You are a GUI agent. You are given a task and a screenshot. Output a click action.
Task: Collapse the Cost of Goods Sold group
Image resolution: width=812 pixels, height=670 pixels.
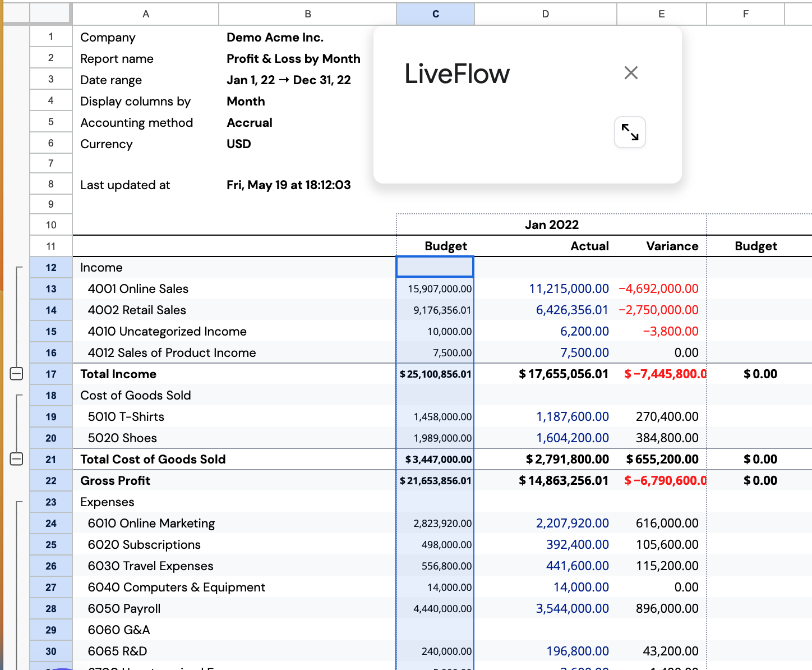point(17,459)
